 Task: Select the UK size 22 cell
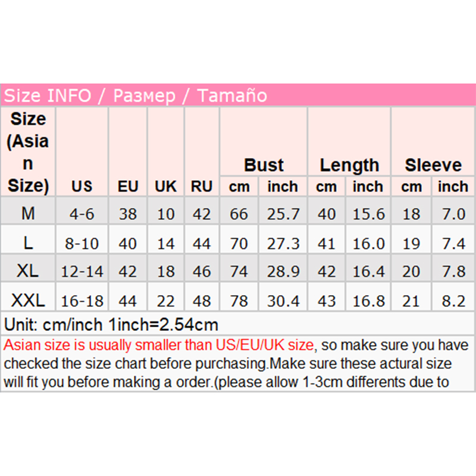[x=165, y=300]
